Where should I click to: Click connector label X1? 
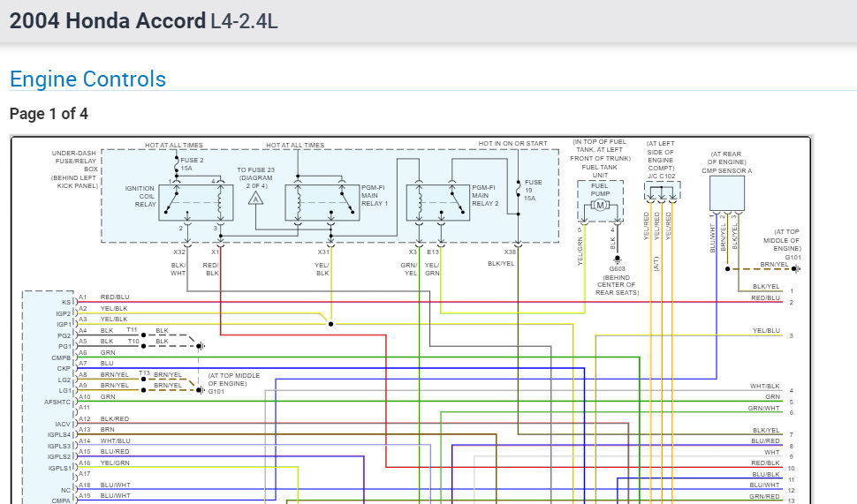point(215,252)
